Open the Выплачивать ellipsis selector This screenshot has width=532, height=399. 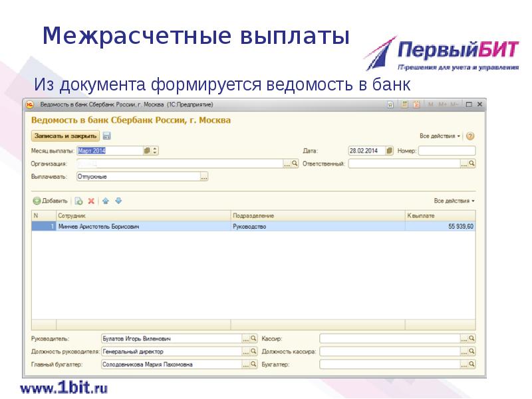[x=203, y=177]
